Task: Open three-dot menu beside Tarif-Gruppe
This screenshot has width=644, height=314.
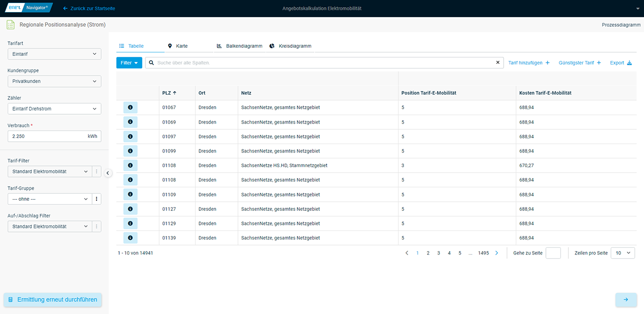Action: click(97, 199)
